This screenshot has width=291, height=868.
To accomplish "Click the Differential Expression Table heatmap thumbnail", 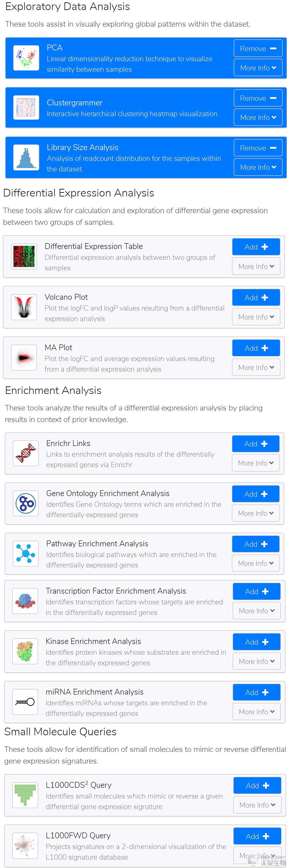I will pyautogui.click(x=24, y=256).
